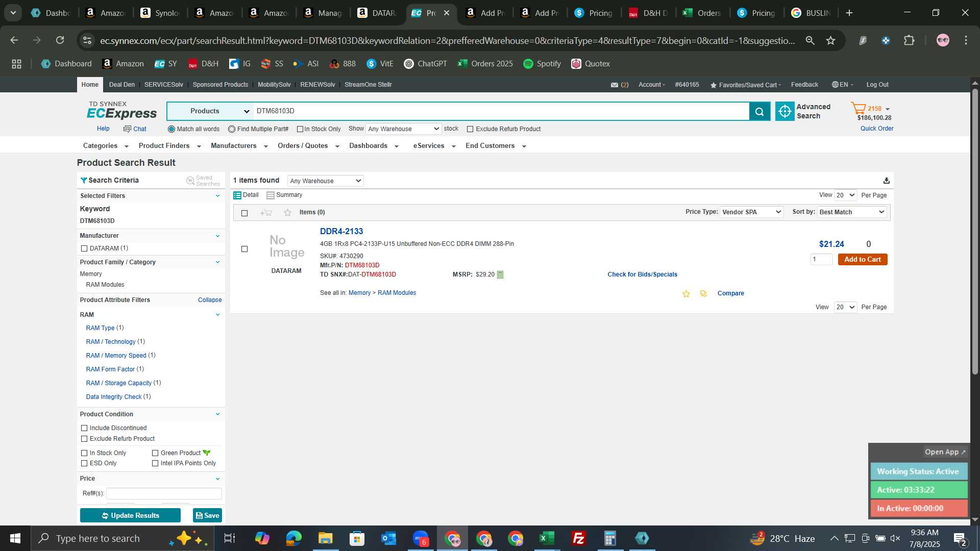
Task: Open Saved Searches icon
Action: click(x=190, y=181)
